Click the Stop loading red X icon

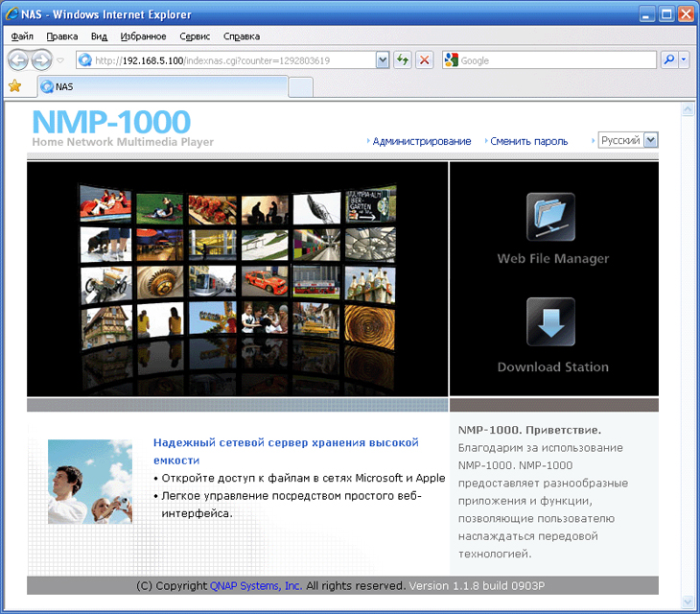(x=425, y=60)
